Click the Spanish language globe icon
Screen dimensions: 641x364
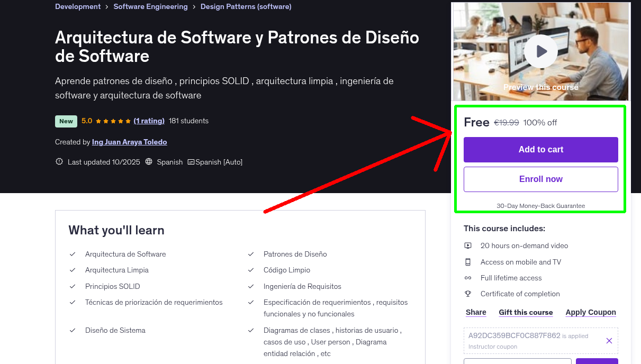149,162
